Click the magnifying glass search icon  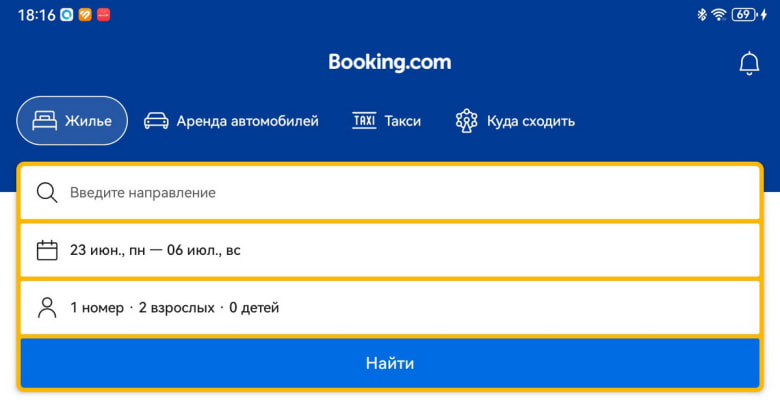click(47, 192)
